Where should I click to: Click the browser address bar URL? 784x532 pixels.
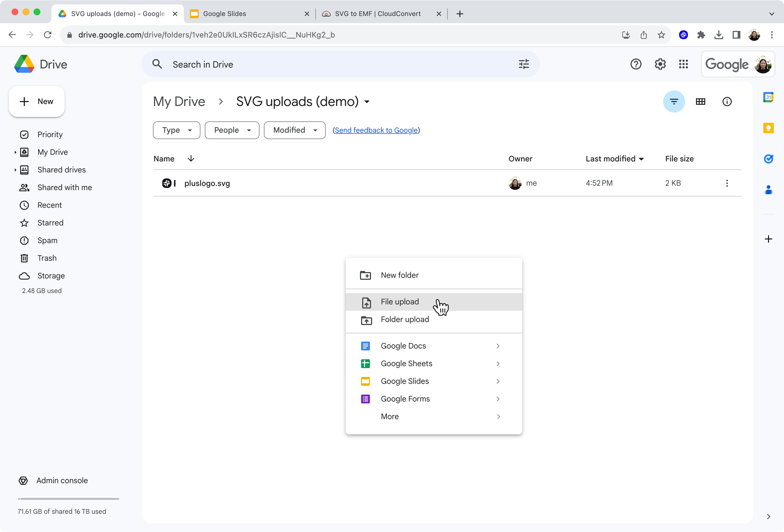pyautogui.click(x=206, y=35)
